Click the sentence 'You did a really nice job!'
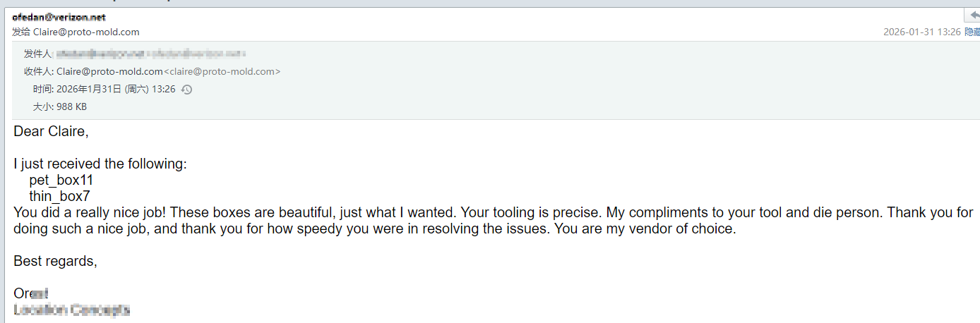The width and height of the screenshot is (980, 323). (90, 212)
